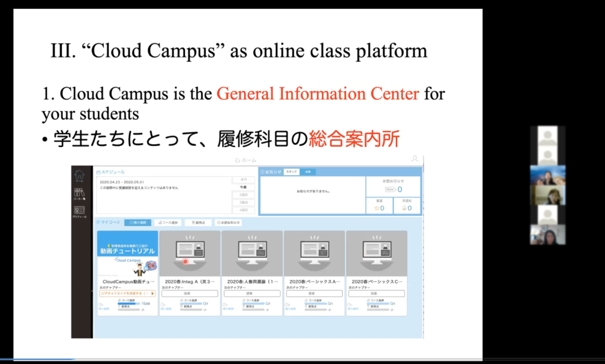Click the clock icon on 2020春:ベーシックスA card
This screenshot has width=605, height=364.
(x=288, y=304)
